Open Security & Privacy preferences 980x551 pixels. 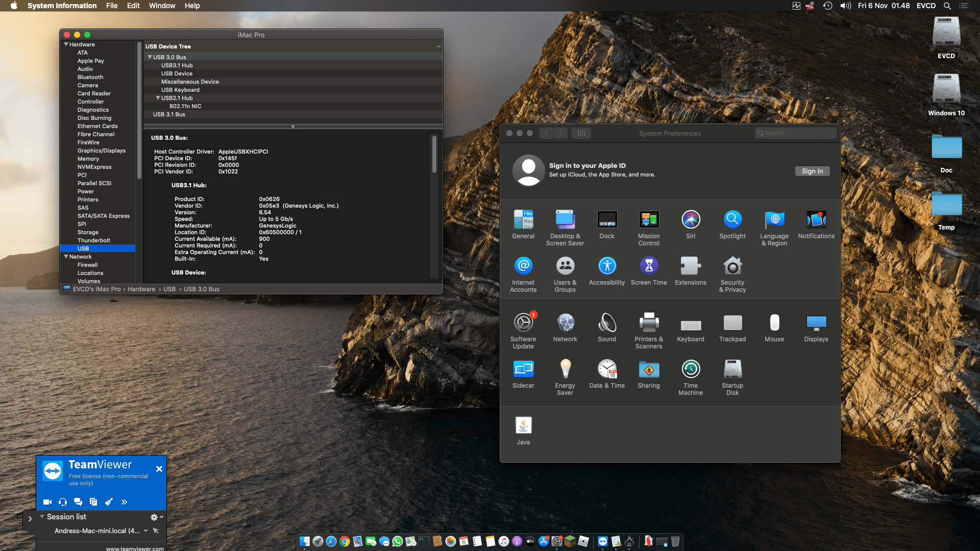(732, 274)
